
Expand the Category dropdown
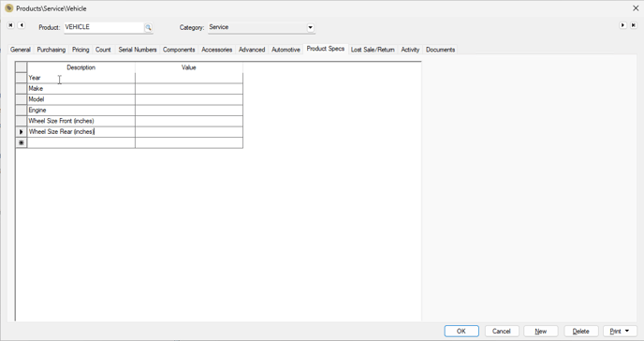click(x=311, y=27)
